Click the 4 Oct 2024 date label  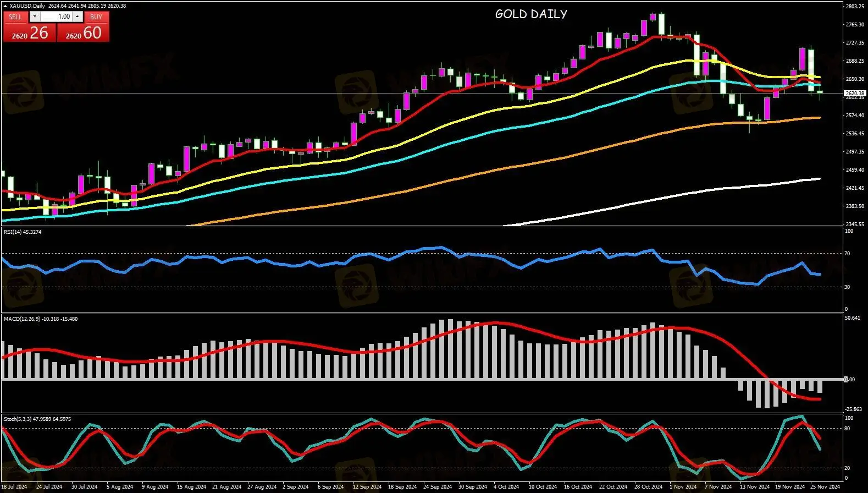point(506,487)
